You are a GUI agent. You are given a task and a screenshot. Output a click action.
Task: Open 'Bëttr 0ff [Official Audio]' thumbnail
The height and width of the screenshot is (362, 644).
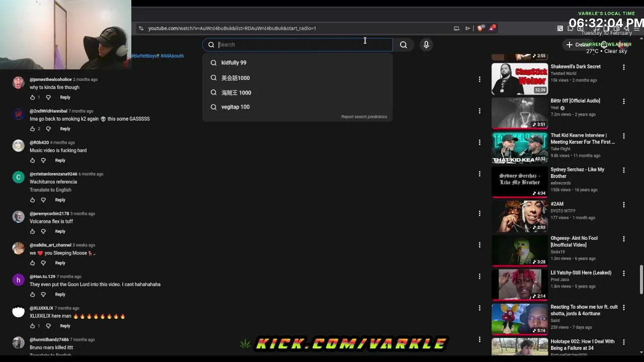tap(520, 113)
